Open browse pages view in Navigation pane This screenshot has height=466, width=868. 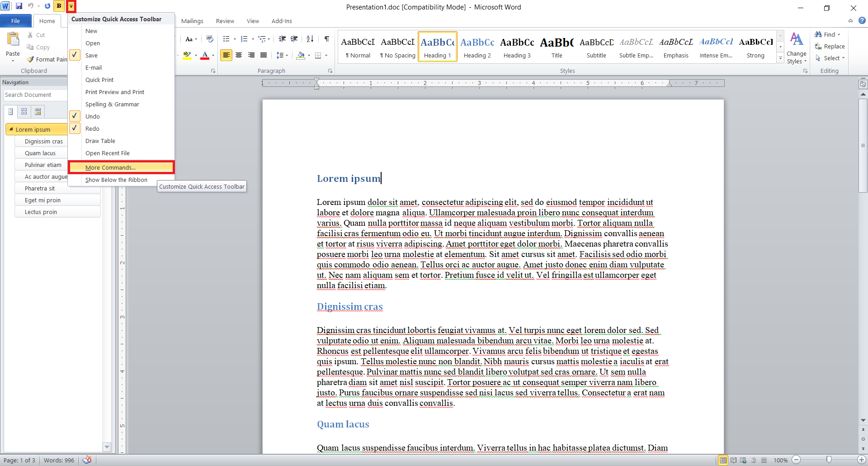point(24,111)
